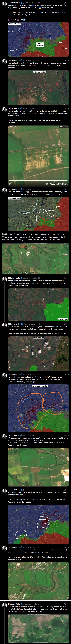Seek along the video progress bar
71x644 pixels.
click(38, 181)
